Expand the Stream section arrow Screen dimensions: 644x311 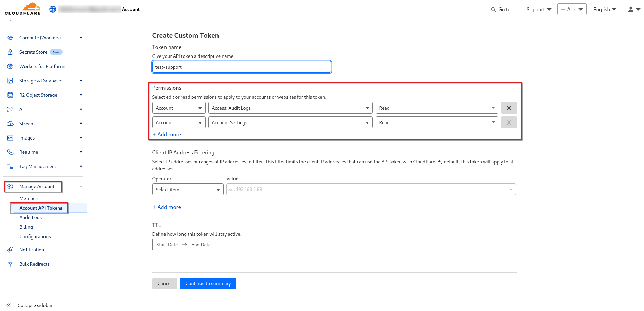[x=81, y=124]
